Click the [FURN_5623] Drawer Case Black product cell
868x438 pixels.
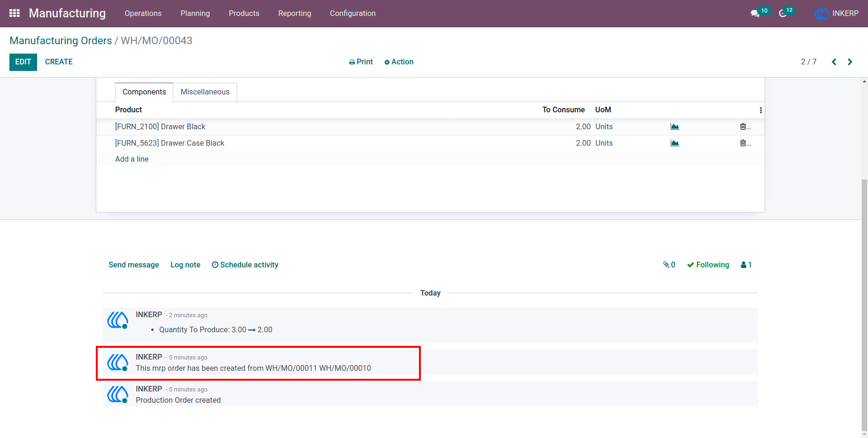point(170,143)
